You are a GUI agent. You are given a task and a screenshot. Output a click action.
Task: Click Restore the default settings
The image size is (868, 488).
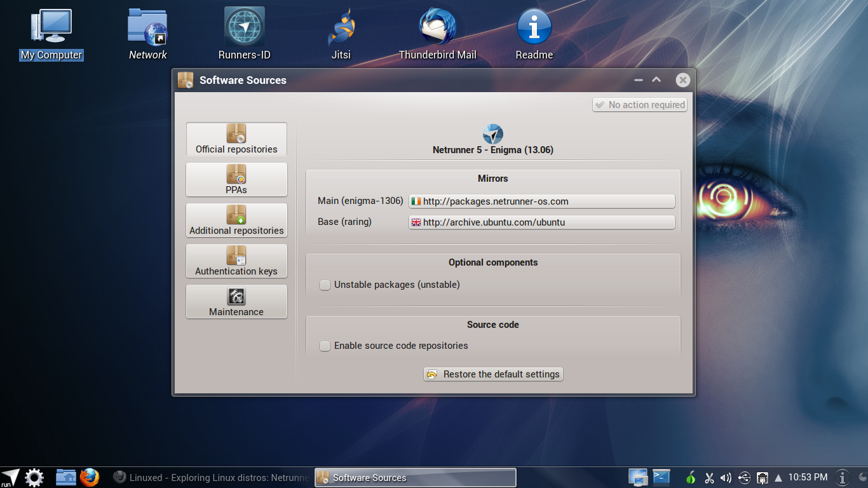493,374
